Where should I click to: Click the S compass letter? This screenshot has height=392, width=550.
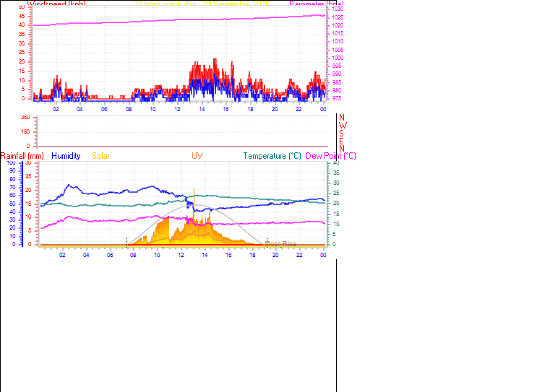[x=342, y=134]
